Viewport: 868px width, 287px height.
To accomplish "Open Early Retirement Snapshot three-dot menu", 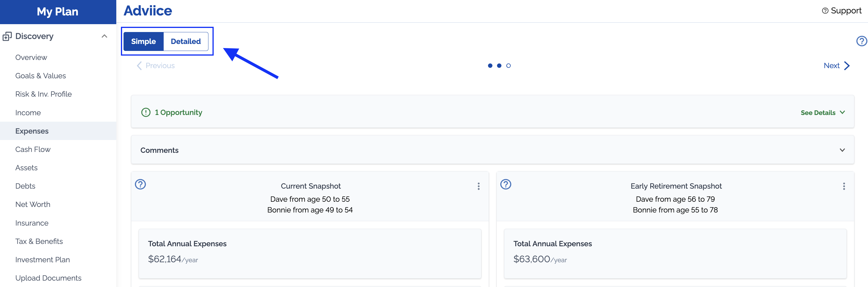I will tap(843, 186).
